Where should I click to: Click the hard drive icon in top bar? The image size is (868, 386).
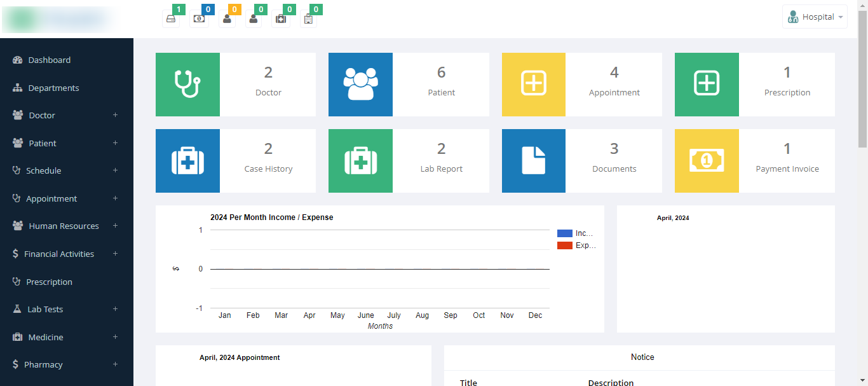point(171,19)
